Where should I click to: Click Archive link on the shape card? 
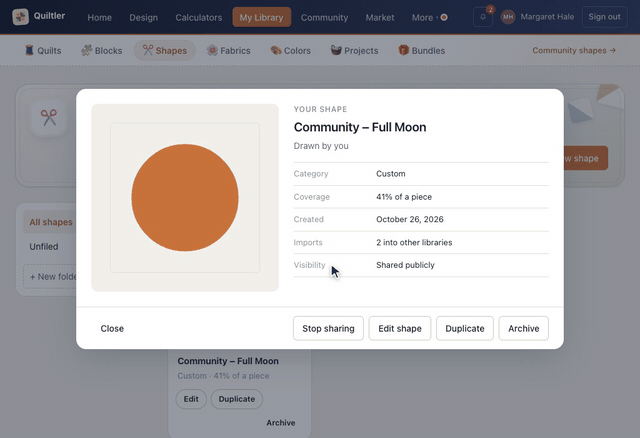pyautogui.click(x=281, y=423)
